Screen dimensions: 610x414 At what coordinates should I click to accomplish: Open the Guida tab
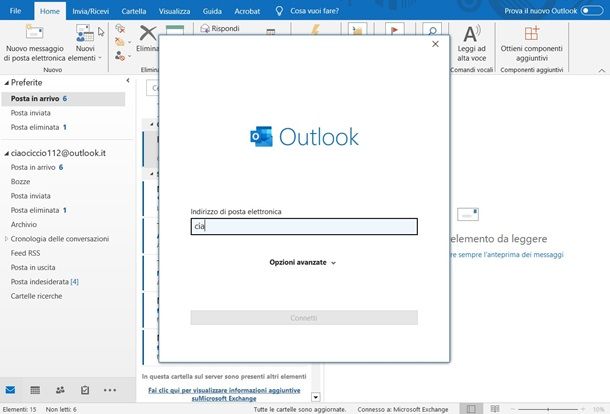[x=212, y=11]
